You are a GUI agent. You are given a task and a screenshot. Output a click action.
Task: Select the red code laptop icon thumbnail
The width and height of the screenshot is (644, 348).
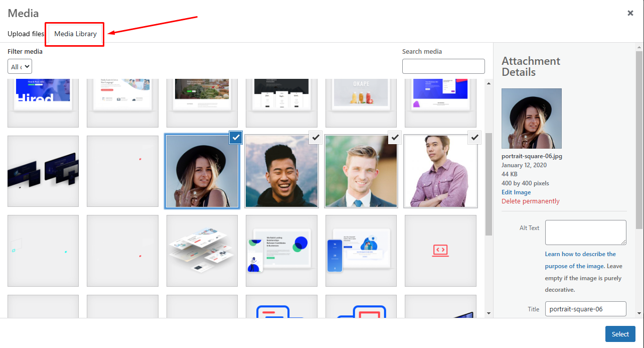(440, 251)
